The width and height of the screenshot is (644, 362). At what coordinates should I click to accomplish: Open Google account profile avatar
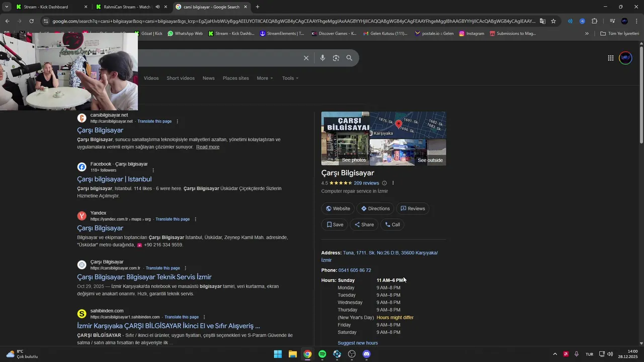625,58
